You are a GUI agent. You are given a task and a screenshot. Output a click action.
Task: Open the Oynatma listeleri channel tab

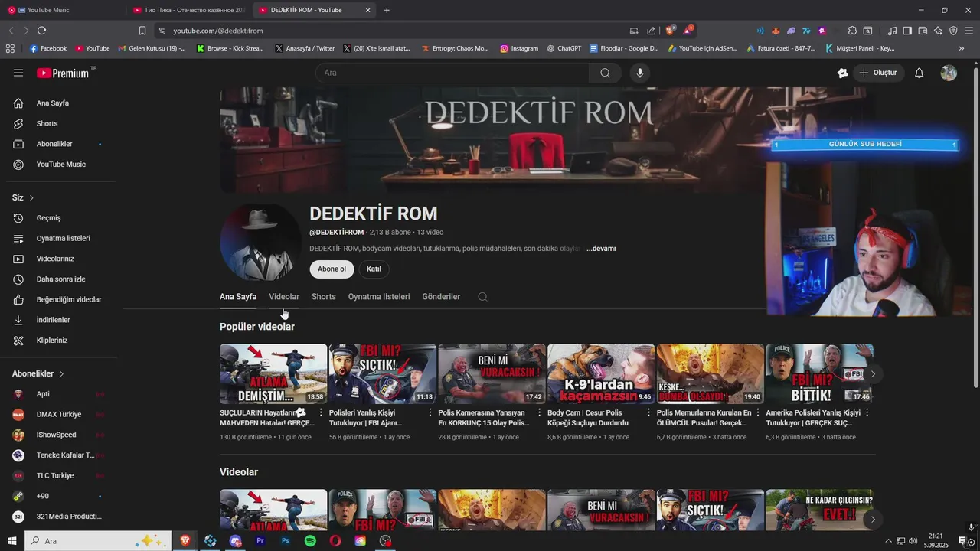379,297
